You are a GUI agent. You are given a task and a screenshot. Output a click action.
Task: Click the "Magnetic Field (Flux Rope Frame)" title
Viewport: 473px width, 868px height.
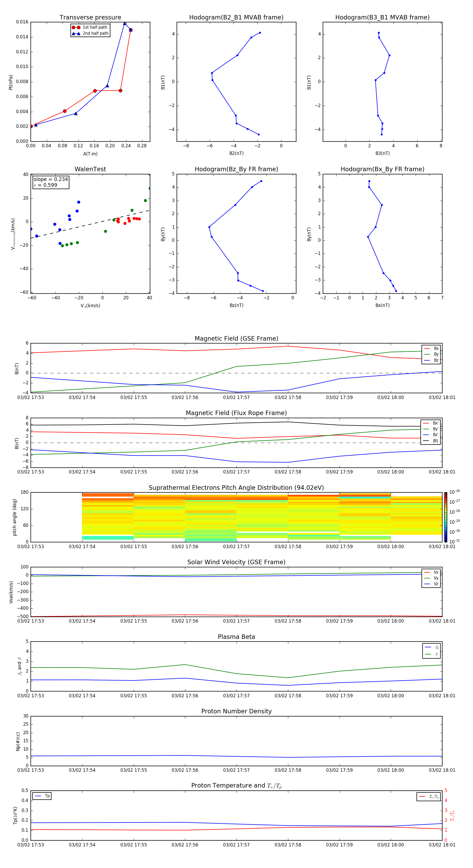click(x=236, y=413)
